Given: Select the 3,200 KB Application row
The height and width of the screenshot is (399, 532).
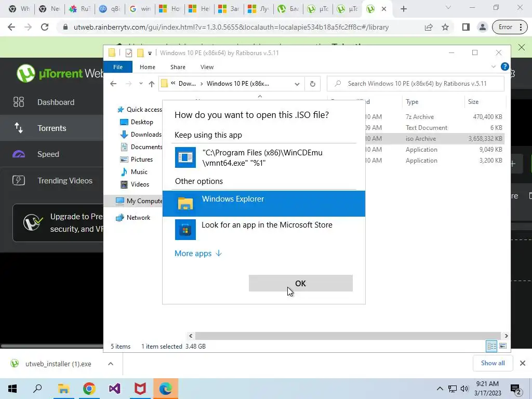Looking at the screenshot, I should pos(435,161).
